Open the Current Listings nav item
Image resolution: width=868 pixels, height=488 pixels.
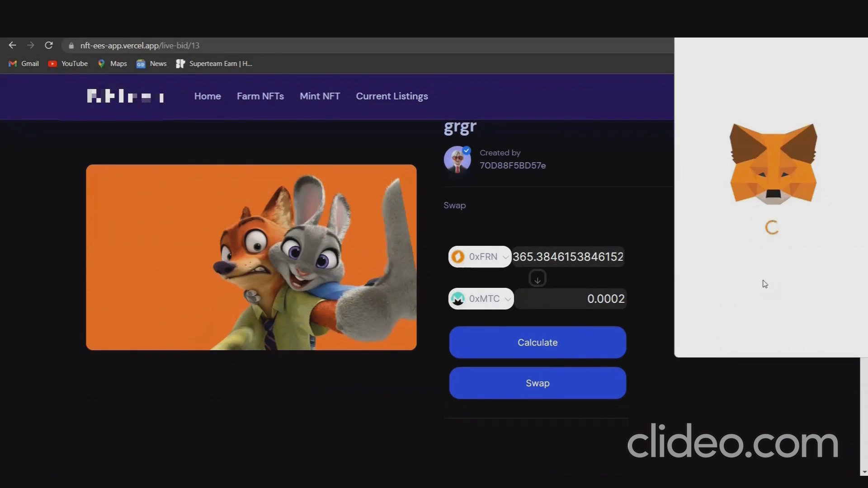pos(392,96)
